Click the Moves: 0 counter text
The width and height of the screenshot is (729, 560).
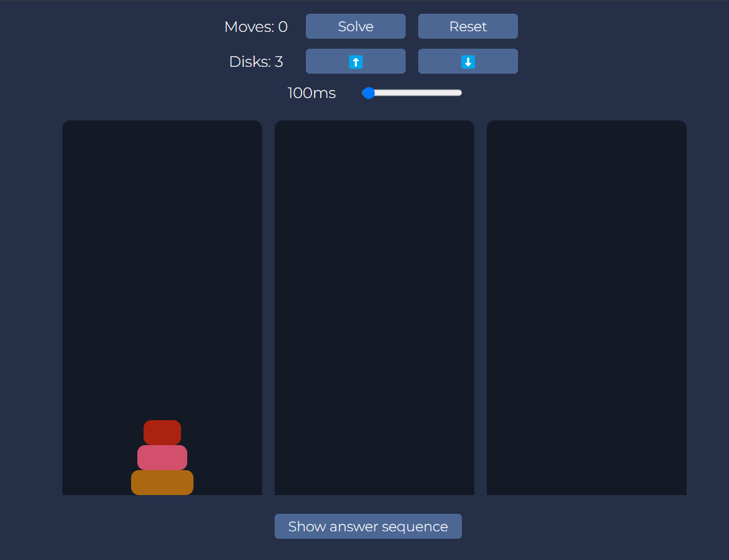coord(256,27)
